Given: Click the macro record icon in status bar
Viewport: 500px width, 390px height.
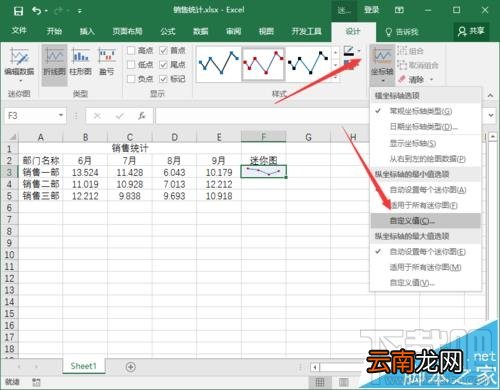Looking at the screenshot, I should [x=36, y=382].
